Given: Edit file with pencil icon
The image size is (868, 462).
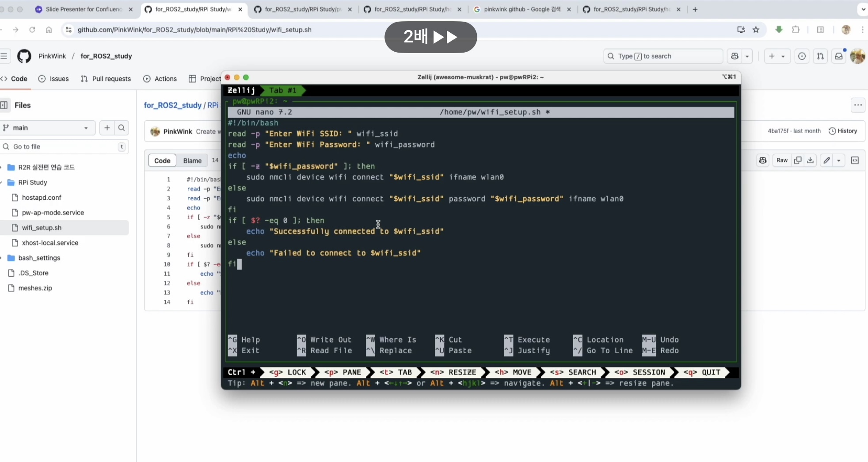Looking at the screenshot, I should click(x=826, y=160).
